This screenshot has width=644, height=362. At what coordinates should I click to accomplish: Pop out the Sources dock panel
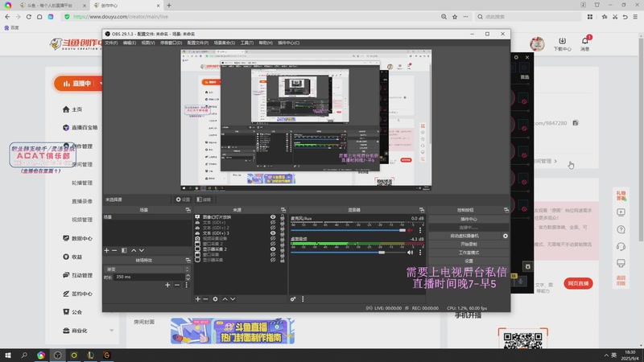[283, 210]
